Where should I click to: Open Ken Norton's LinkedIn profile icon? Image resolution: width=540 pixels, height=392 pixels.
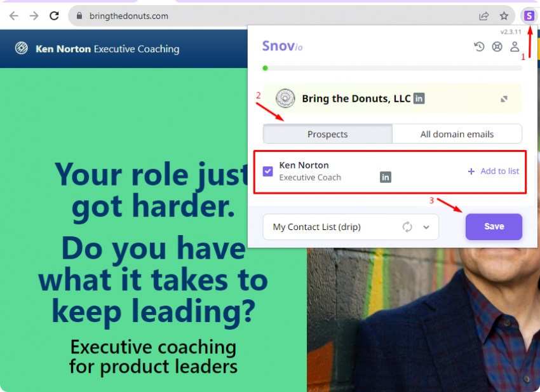(x=386, y=177)
